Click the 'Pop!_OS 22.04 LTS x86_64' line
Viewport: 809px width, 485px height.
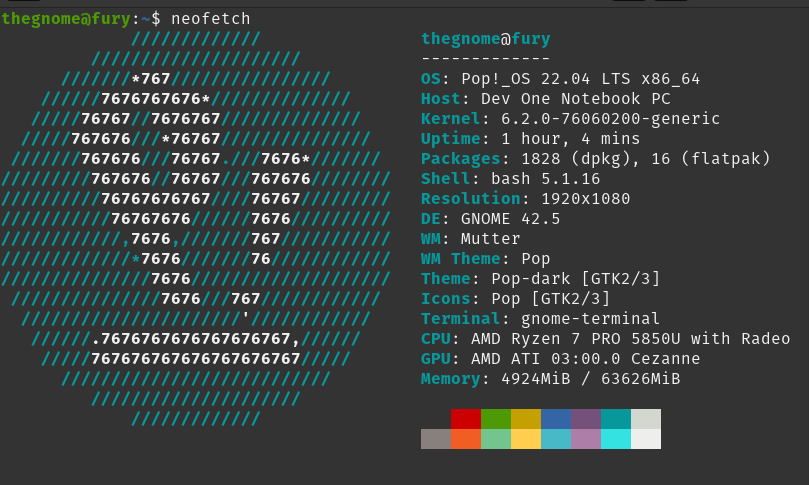coord(580,79)
